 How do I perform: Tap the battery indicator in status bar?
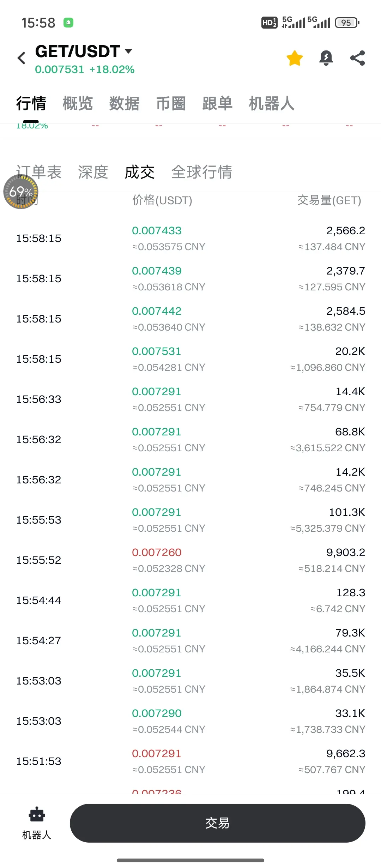(x=347, y=23)
